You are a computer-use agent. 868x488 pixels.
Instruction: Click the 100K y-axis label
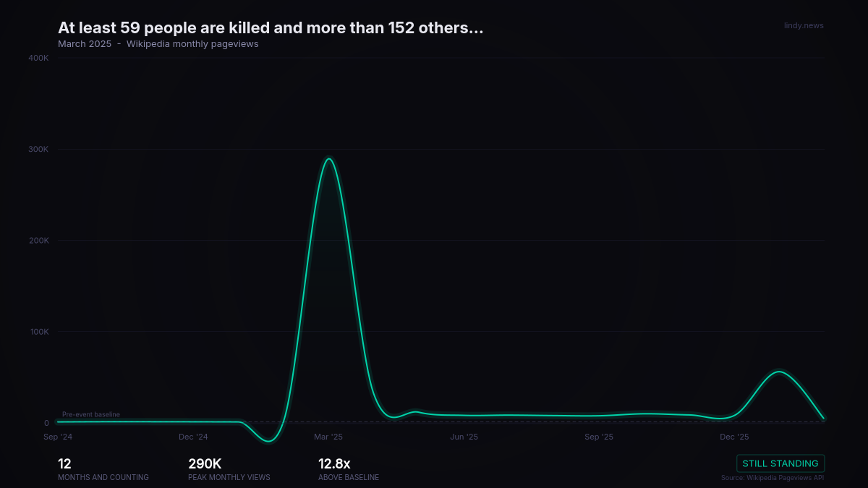click(x=38, y=332)
